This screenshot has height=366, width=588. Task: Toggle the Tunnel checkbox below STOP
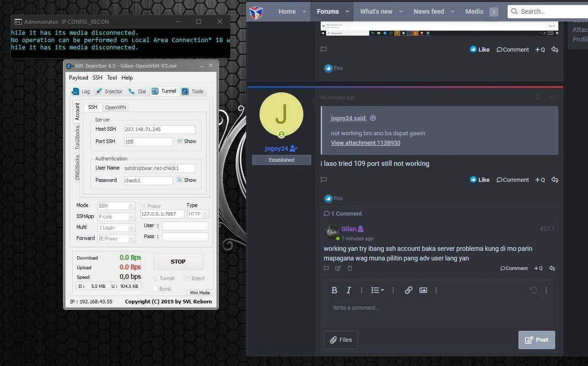click(x=155, y=278)
